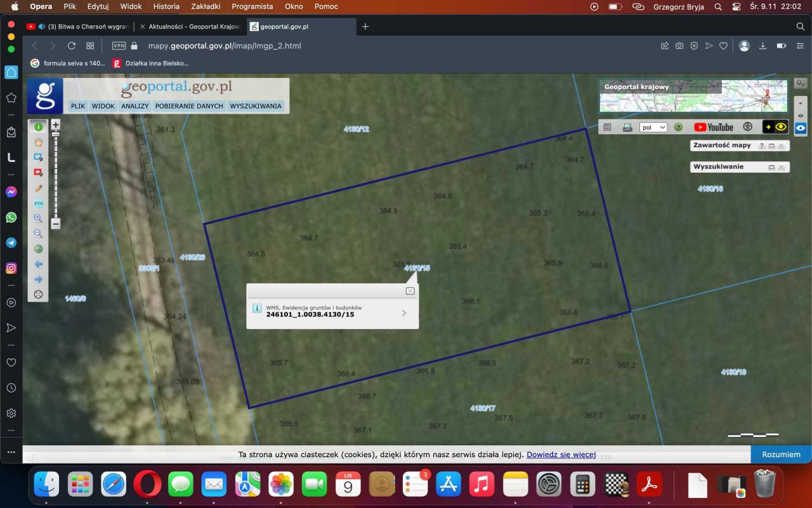Open the ANALIZY menu
Viewport: 812px width, 508px height.
[134, 106]
